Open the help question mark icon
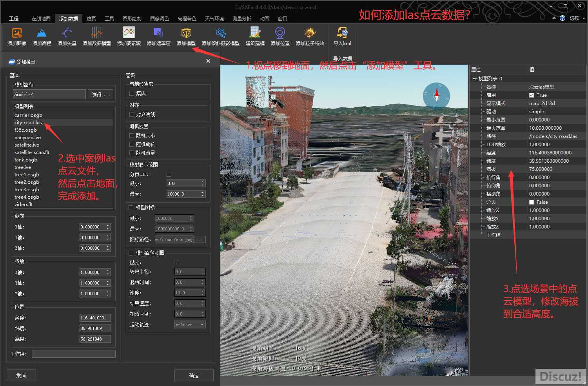This screenshot has height=386, width=588. (x=563, y=18)
